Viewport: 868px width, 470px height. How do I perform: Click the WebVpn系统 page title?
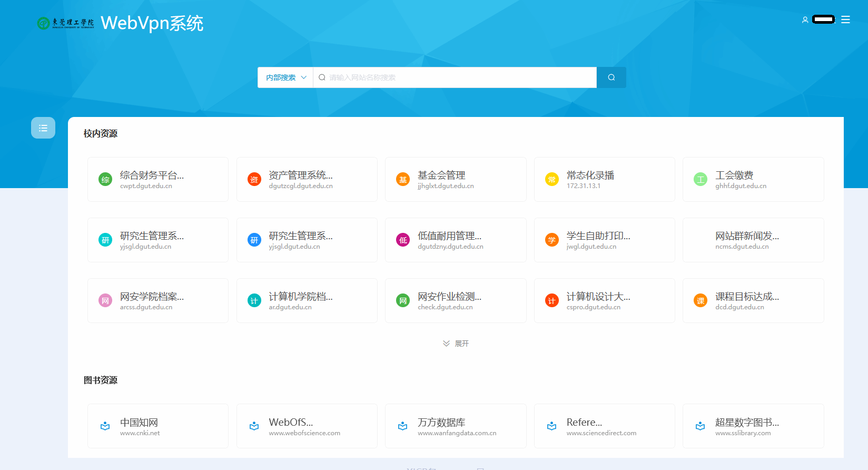pyautogui.click(x=152, y=23)
